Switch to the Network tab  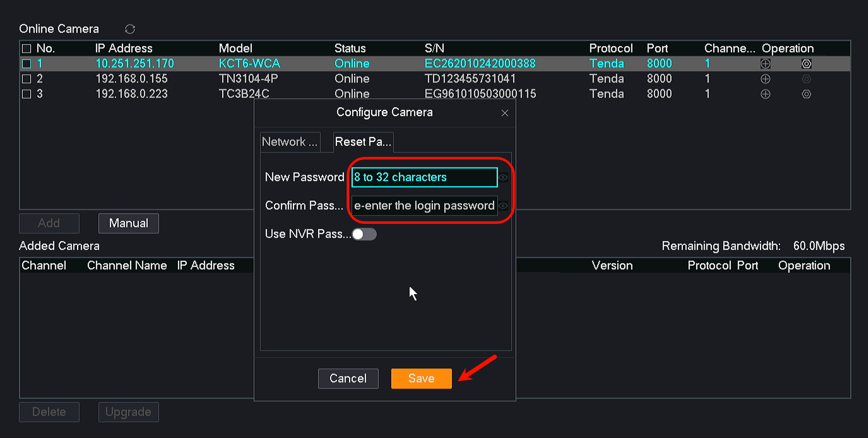click(x=289, y=142)
